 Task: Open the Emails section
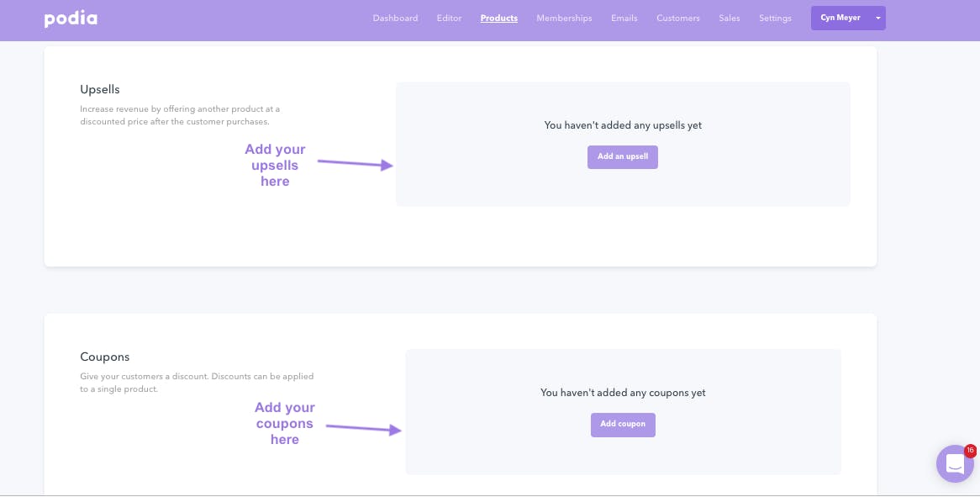pyautogui.click(x=624, y=19)
